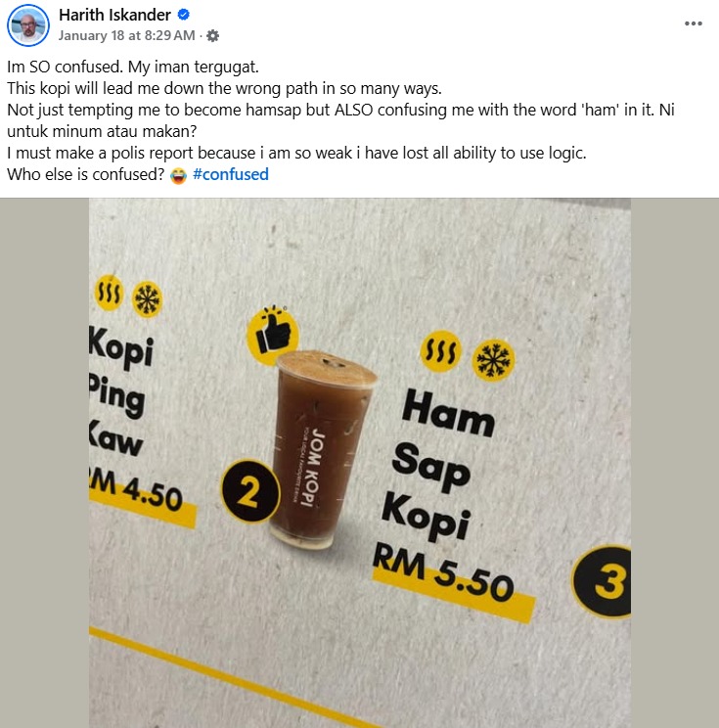719x728 pixels.
Task: Click snowflake icon above Ham Sap
Action: [493, 360]
